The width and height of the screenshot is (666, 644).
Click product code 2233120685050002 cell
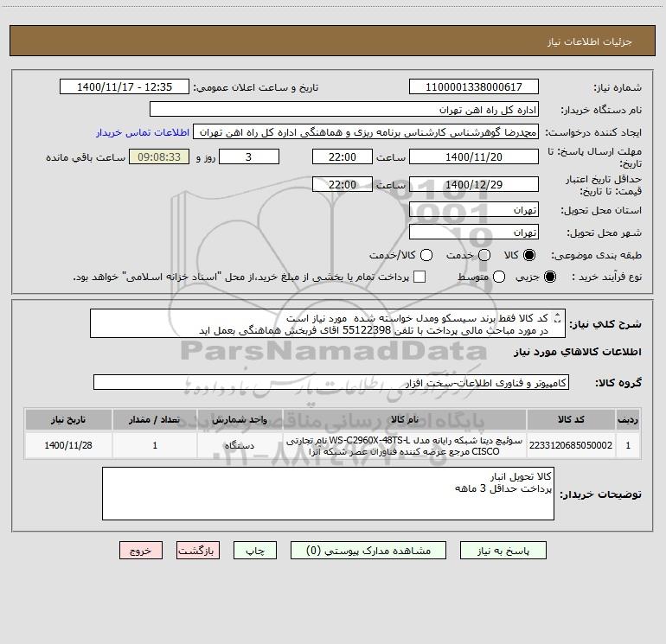571,445
